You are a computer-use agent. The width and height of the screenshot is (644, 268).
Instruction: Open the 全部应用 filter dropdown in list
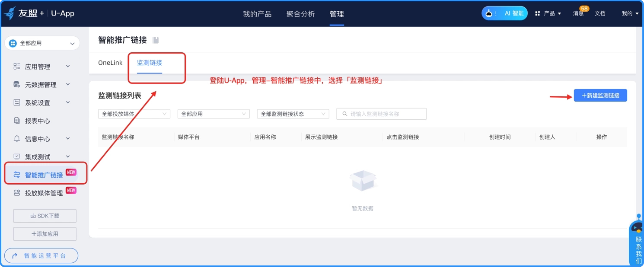click(x=214, y=114)
